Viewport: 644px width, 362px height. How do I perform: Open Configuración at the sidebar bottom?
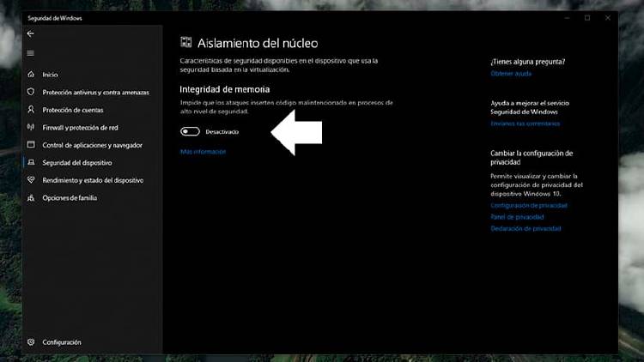[62, 342]
